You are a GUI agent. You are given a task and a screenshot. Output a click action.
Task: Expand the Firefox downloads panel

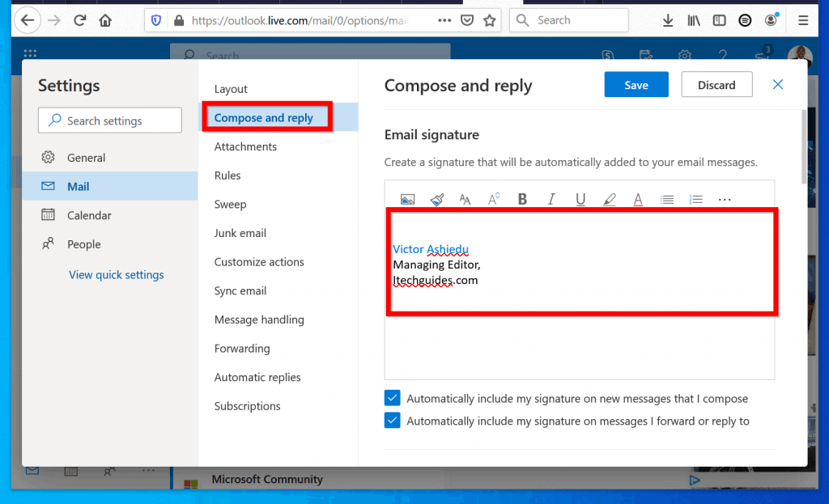[x=668, y=19]
